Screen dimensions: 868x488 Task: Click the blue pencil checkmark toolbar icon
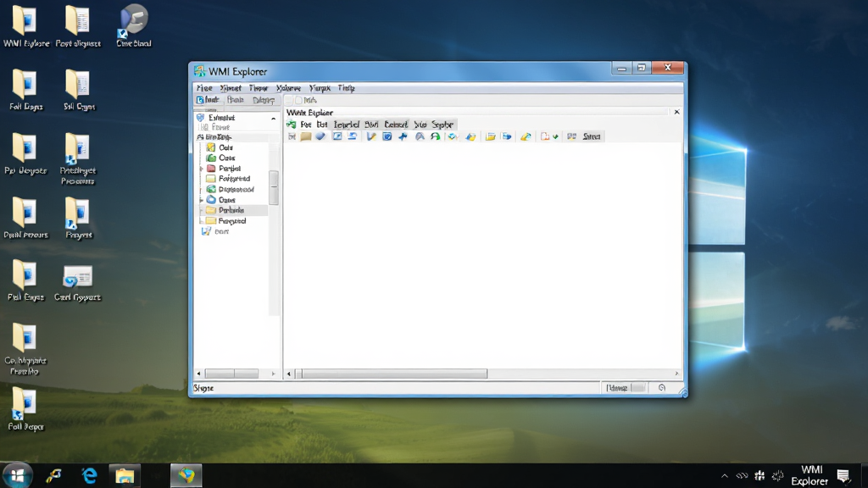coord(371,136)
